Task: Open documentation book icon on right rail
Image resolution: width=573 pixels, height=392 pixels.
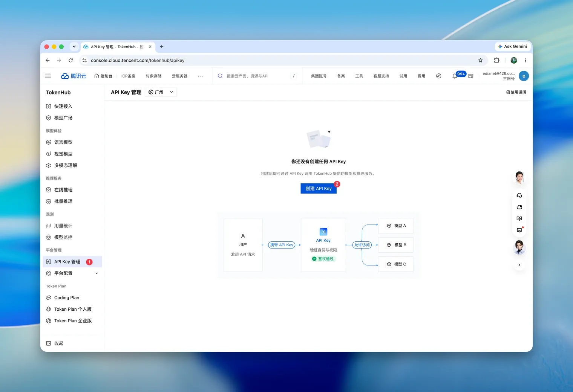Action: (x=519, y=219)
